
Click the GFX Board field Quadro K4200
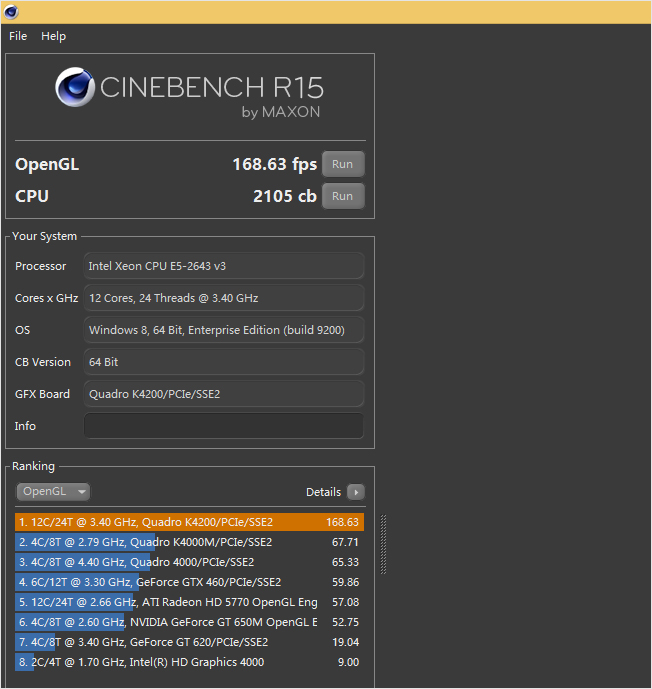click(224, 394)
